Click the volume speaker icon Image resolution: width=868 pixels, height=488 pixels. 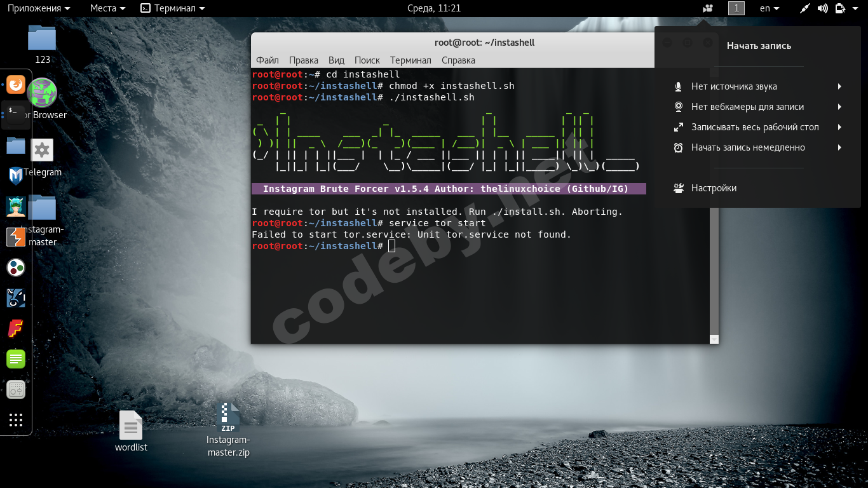[822, 8]
